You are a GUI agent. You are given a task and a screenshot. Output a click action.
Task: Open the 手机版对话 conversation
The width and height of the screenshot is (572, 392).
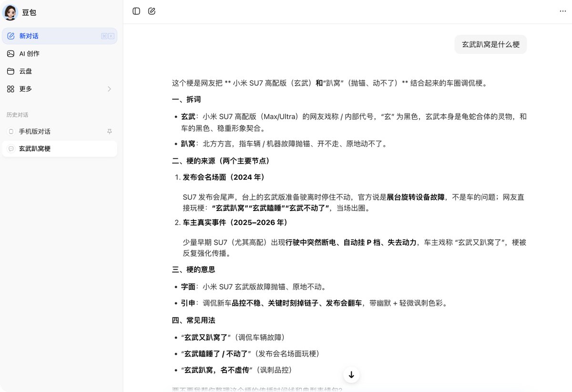[60, 131]
